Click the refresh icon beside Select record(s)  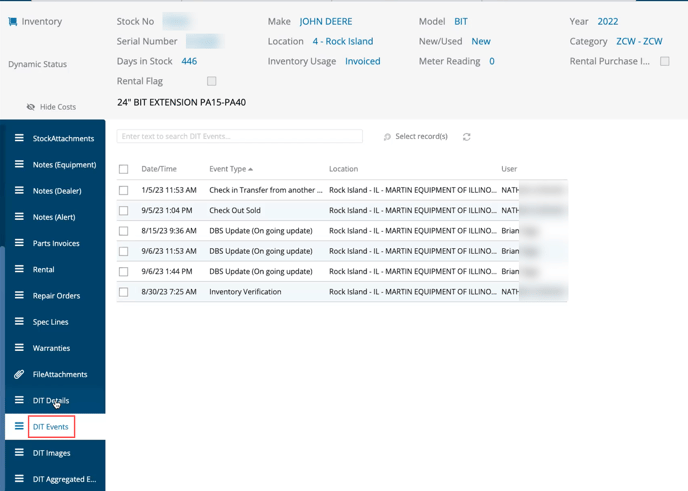point(467,137)
